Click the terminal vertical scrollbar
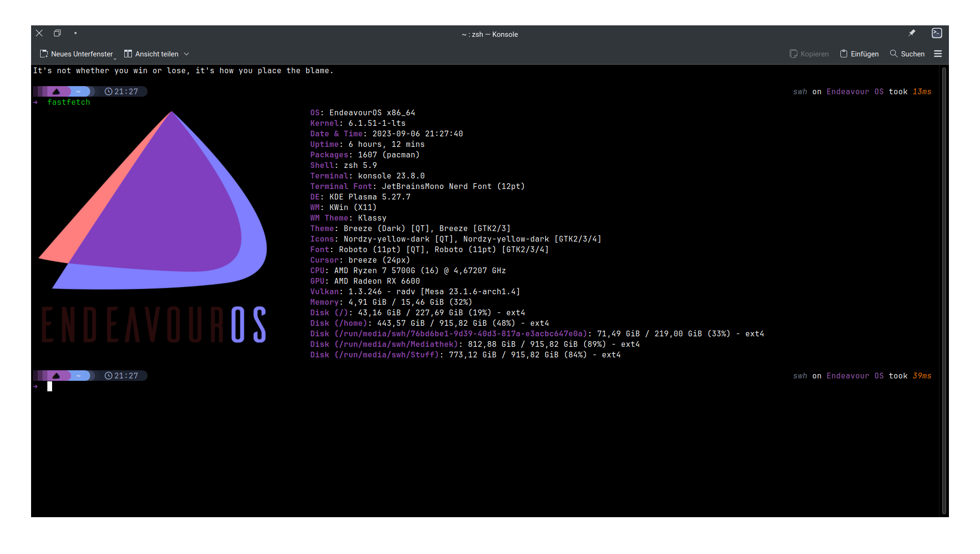This screenshot has width=980, height=554. coord(944,290)
